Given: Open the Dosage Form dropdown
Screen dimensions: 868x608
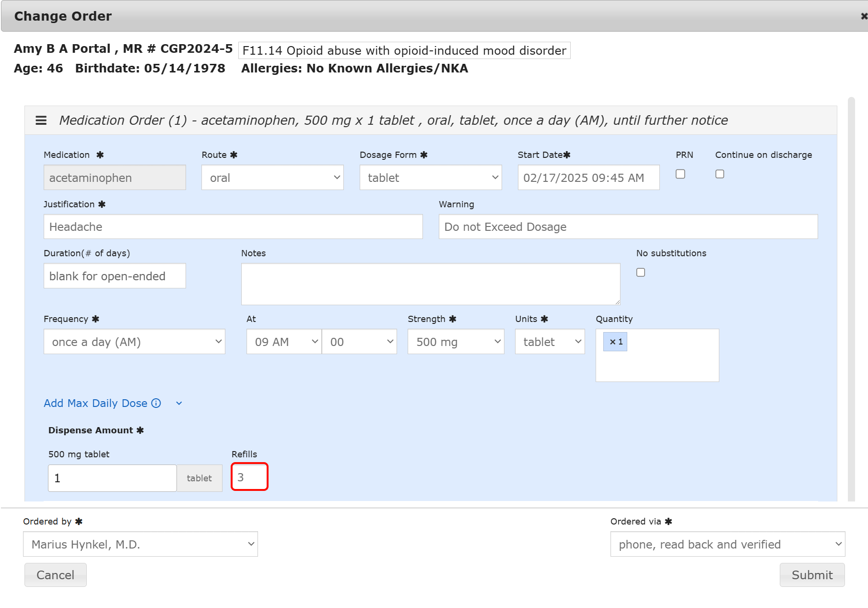Looking at the screenshot, I should (430, 178).
